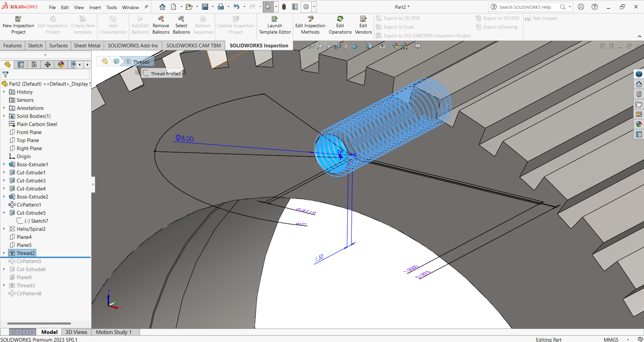Toggle the Select cursor tool
644x342 pixels.
[x=268, y=7]
